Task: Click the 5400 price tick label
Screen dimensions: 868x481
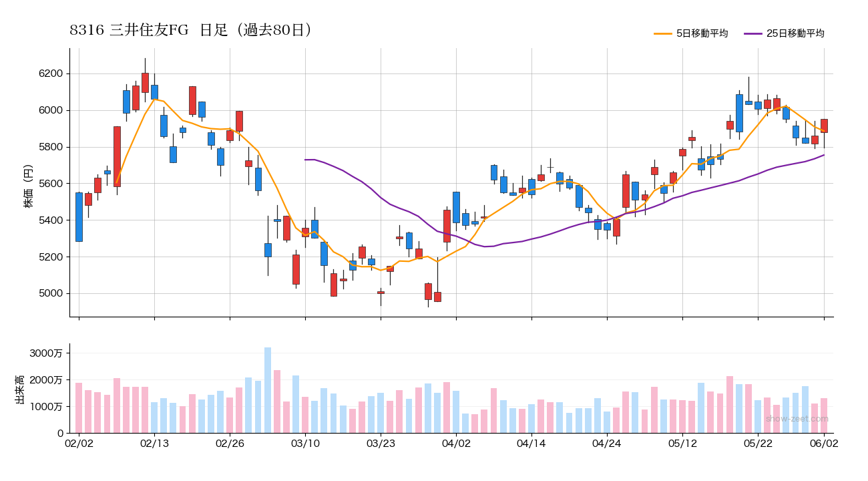Action: pyautogui.click(x=51, y=220)
